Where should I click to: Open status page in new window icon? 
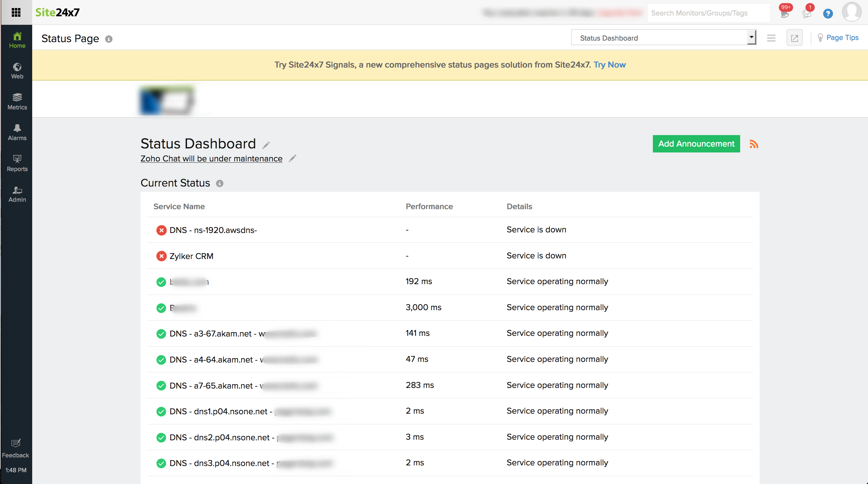[794, 38]
